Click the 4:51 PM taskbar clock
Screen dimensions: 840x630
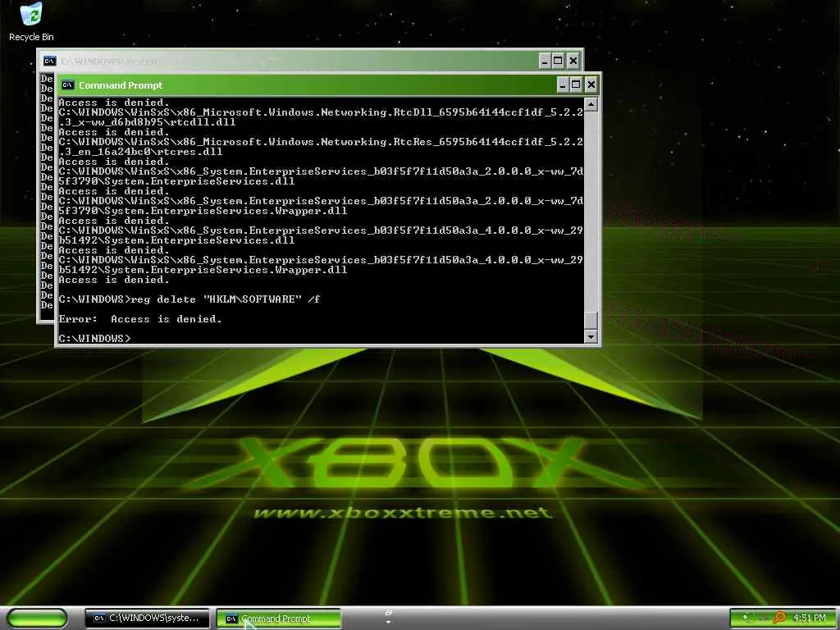[x=810, y=618]
